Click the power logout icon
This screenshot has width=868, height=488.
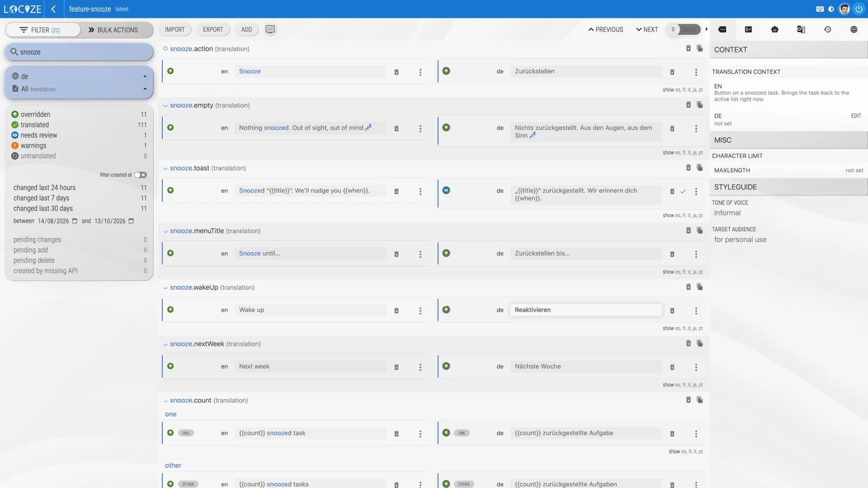[859, 9]
